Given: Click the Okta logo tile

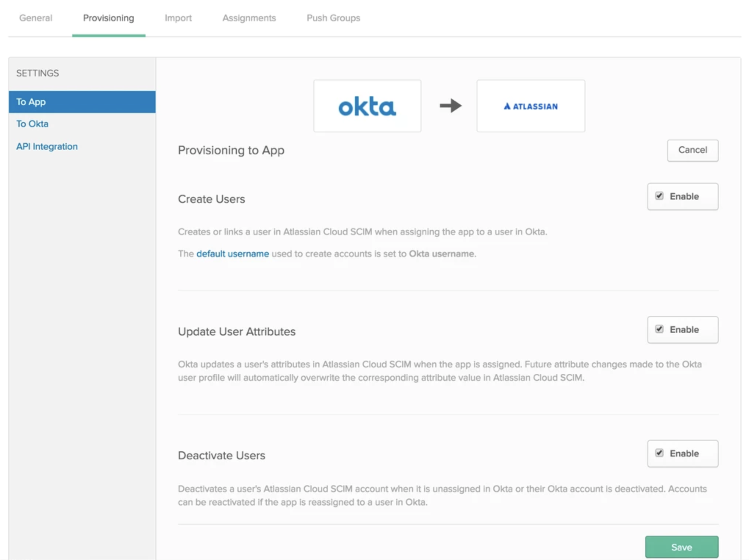Looking at the screenshot, I should click(x=367, y=106).
